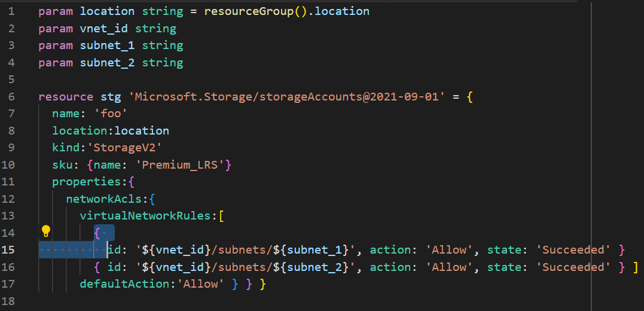
Task: Click the 'Microsoft.Storage/storageAccounts@2021-09-01' string
Action: point(286,97)
